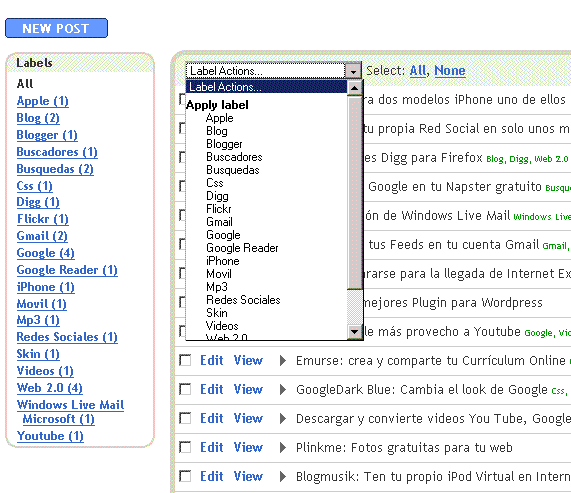This screenshot has width=571, height=493.
Task: Choose Buscadores in the Apply label list
Action: (234, 157)
